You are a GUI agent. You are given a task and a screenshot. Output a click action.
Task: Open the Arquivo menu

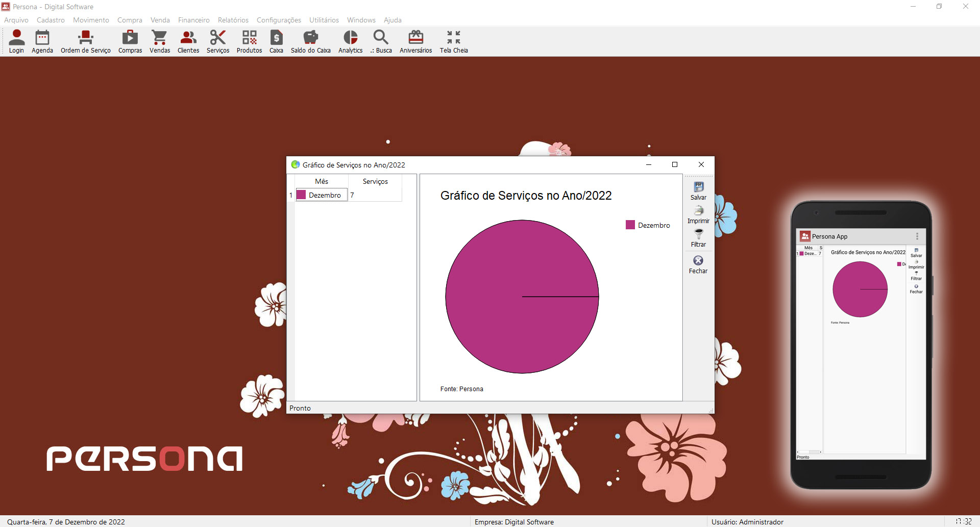pyautogui.click(x=16, y=20)
